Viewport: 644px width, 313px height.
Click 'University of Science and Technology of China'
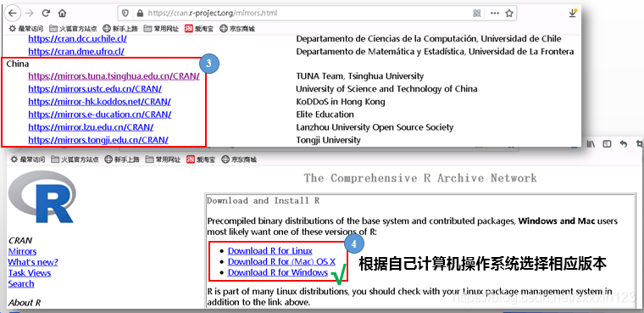(386, 89)
